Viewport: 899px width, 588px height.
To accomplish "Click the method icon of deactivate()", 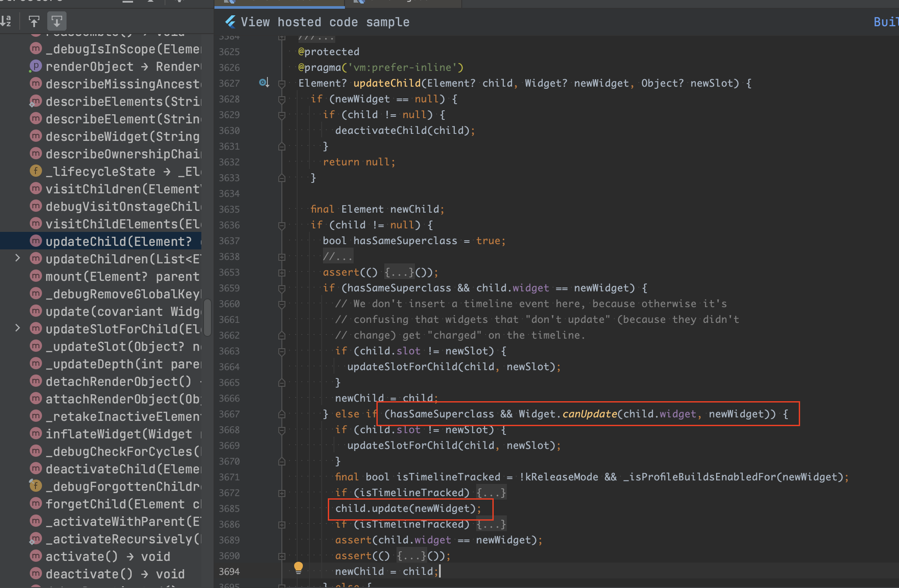I will pyautogui.click(x=36, y=574).
